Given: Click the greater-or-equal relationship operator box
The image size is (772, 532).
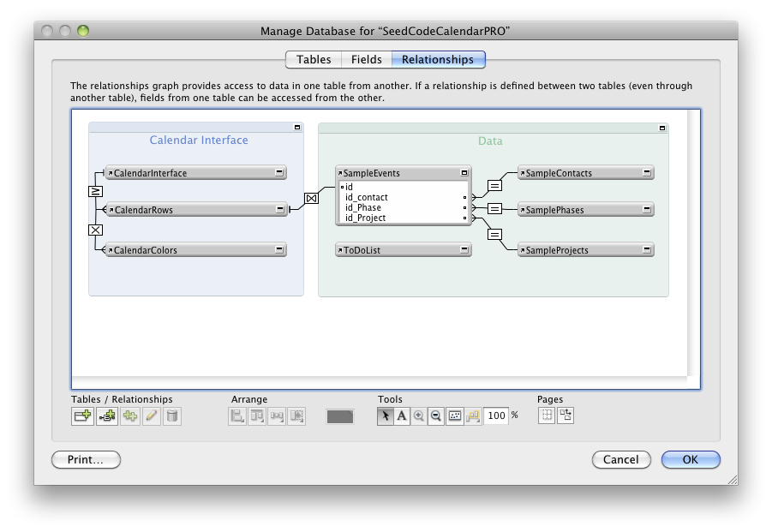Looking at the screenshot, I should point(95,191).
